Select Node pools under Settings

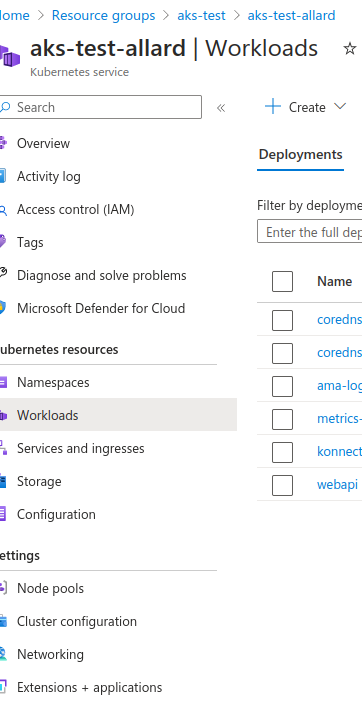click(x=51, y=588)
